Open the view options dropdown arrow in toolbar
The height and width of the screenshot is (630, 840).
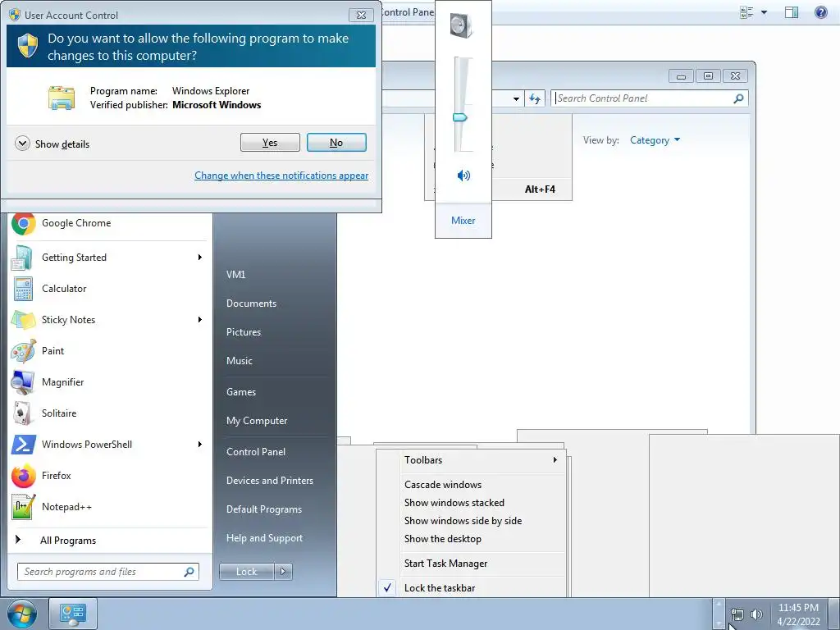tap(764, 11)
